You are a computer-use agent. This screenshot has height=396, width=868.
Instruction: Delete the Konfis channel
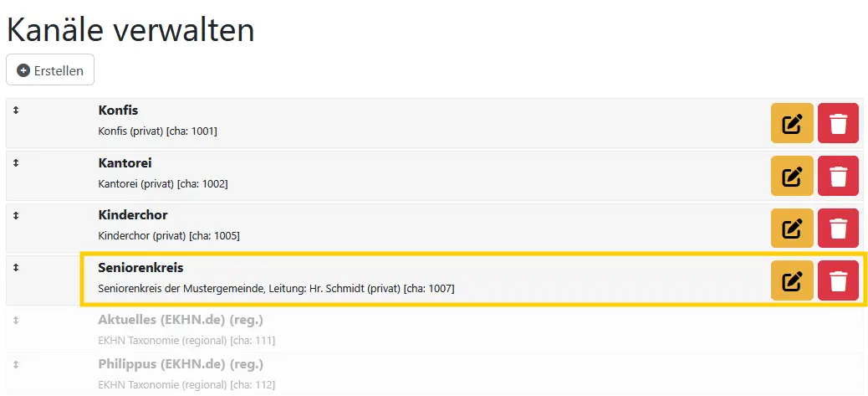(x=838, y=124)
